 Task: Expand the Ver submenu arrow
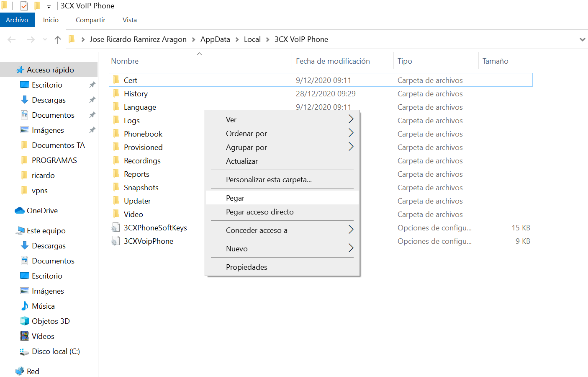pyautogui.click(x=351, y=119)
